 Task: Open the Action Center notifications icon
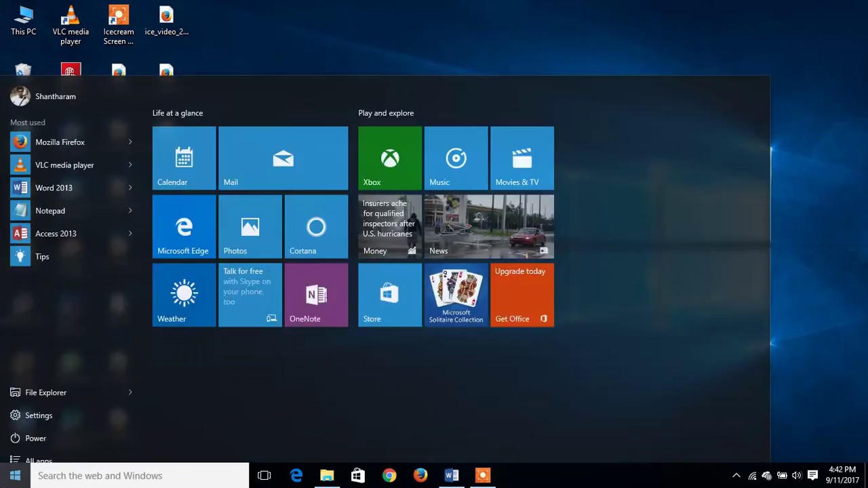point(812,476)
